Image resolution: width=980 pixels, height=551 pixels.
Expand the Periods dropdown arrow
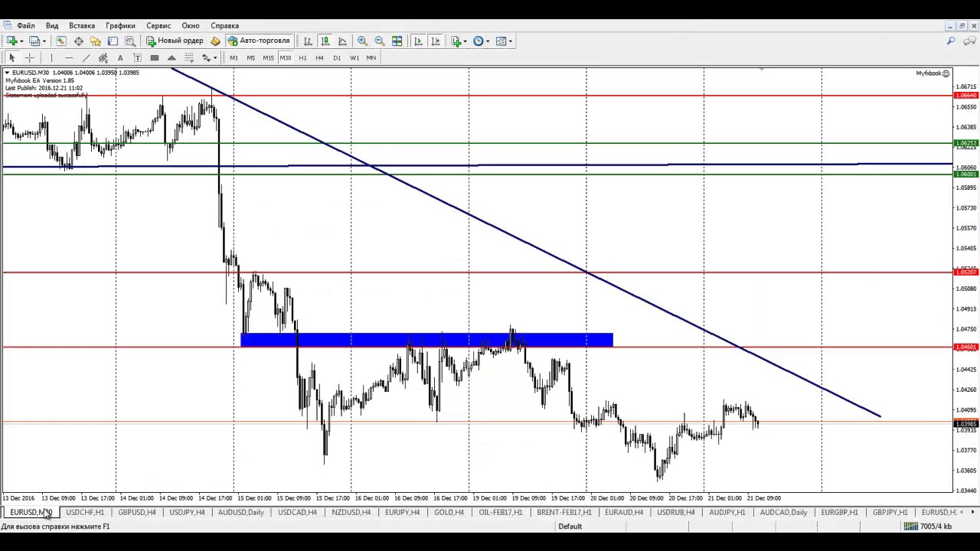pos(488,41)
